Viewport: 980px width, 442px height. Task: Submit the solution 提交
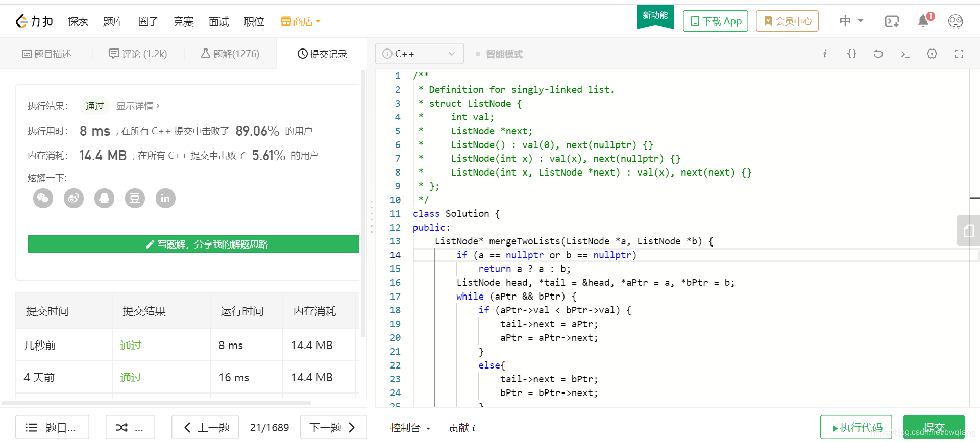point(934,427)
